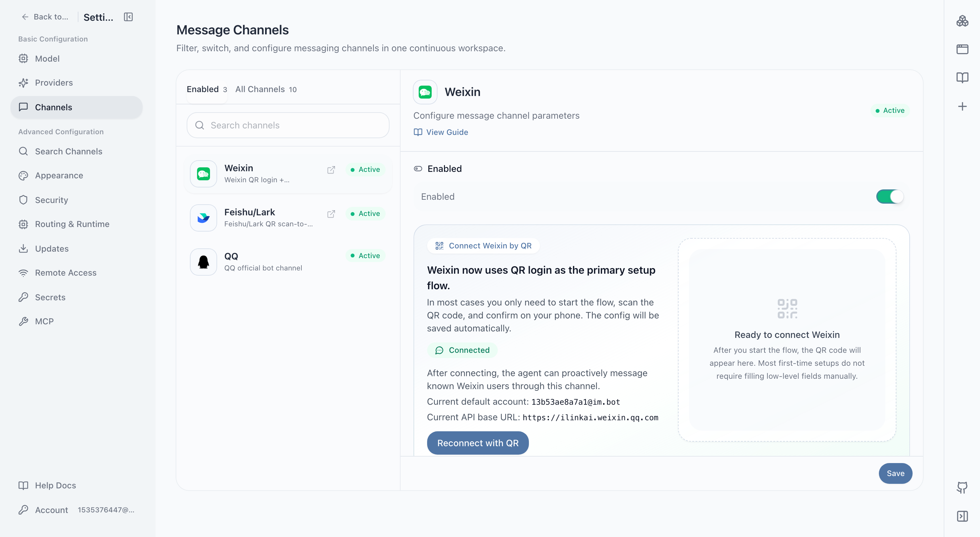The width and height of the screenshot is (980, 537).
Task: Open the cubes icon in right rail
Action: (962, 20)
